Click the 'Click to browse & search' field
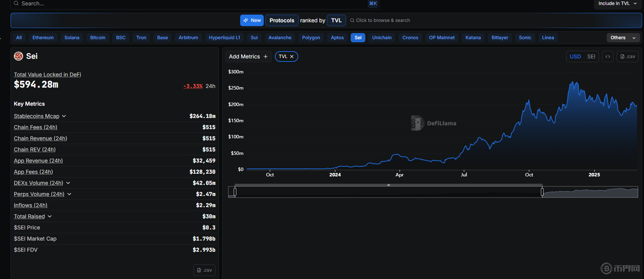Screen dimensions: 644x279 (x=383, y=20)
